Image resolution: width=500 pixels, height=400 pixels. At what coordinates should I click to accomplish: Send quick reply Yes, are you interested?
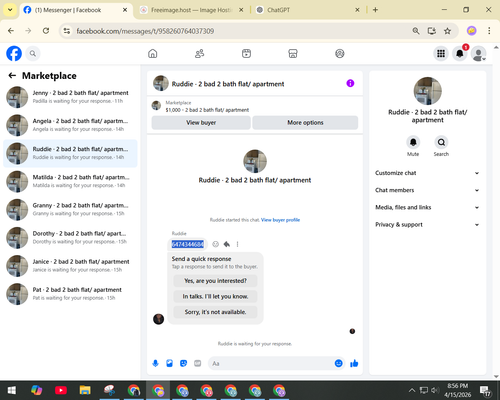tap(215, 281)
